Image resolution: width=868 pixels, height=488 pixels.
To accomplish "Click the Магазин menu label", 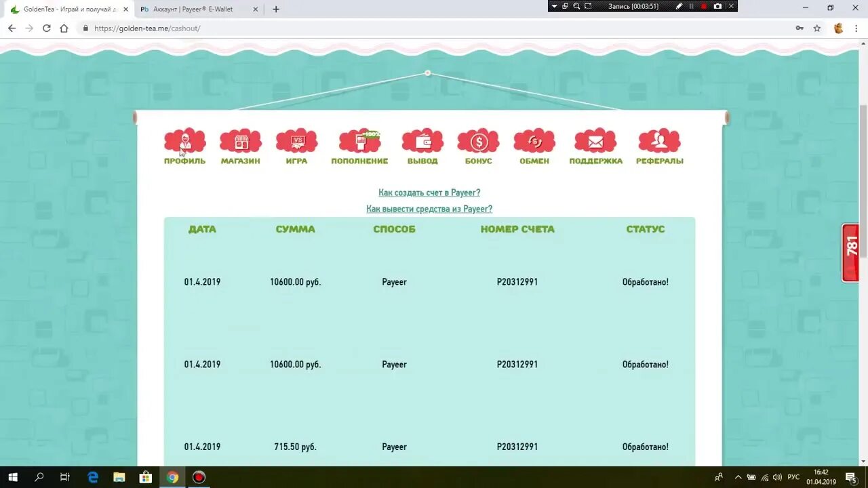I will [241, 161].
